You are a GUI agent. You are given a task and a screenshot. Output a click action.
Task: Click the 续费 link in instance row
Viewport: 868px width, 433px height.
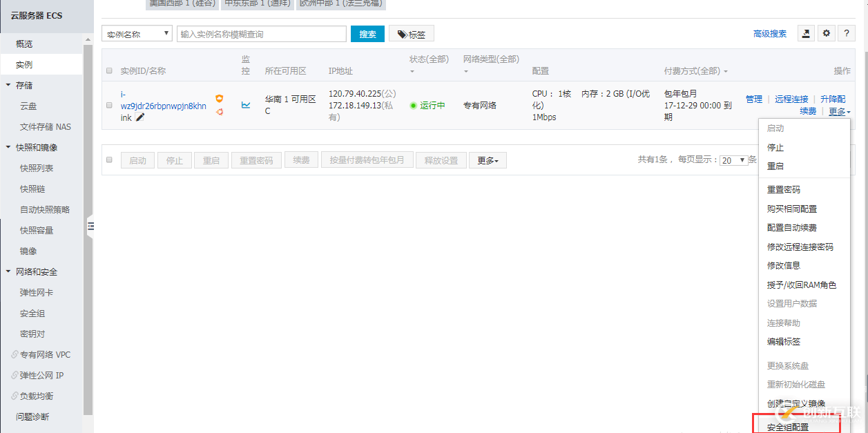808,111
